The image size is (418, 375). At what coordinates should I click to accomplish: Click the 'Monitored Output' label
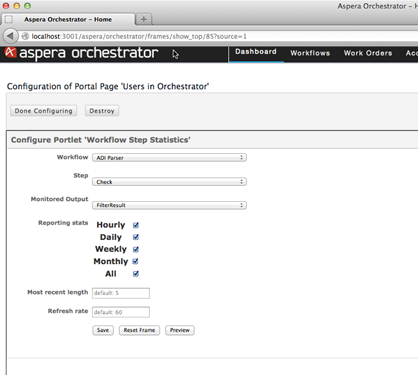pos(59,199)
